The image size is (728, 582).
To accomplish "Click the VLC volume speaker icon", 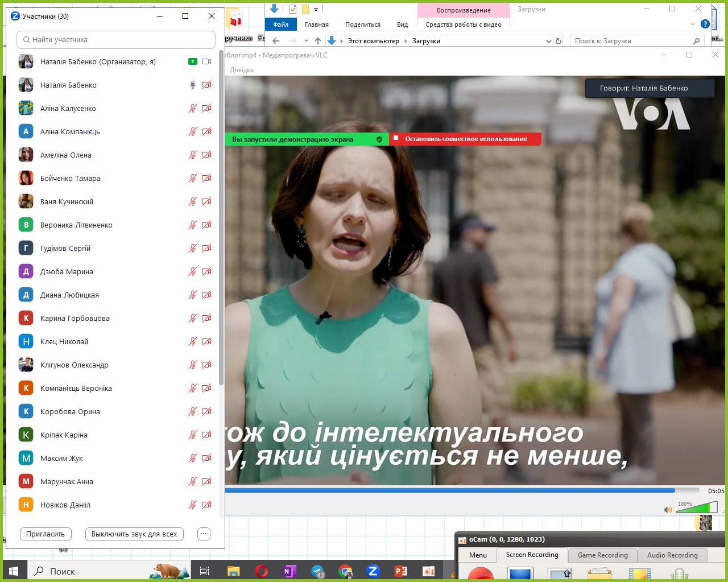I will tap(668, 509).
